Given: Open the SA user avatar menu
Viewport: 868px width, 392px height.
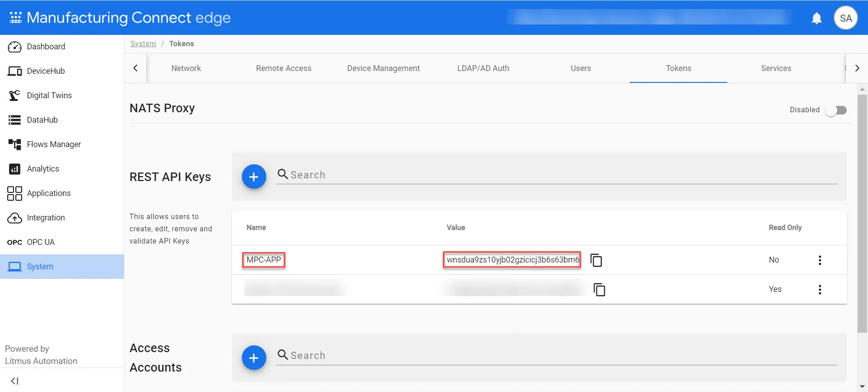Looking at the screenshot, I should (x=845, y=18).
